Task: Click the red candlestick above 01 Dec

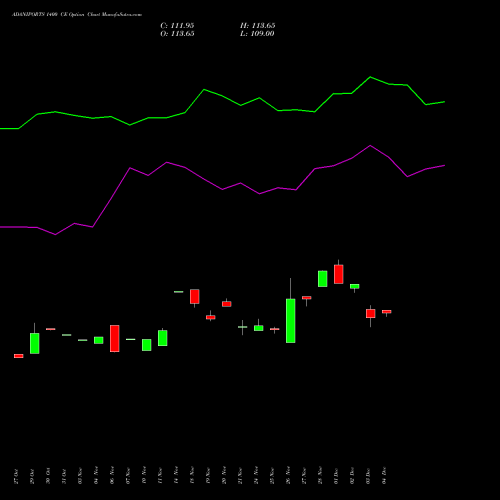Action: click(x=339, y=274)
